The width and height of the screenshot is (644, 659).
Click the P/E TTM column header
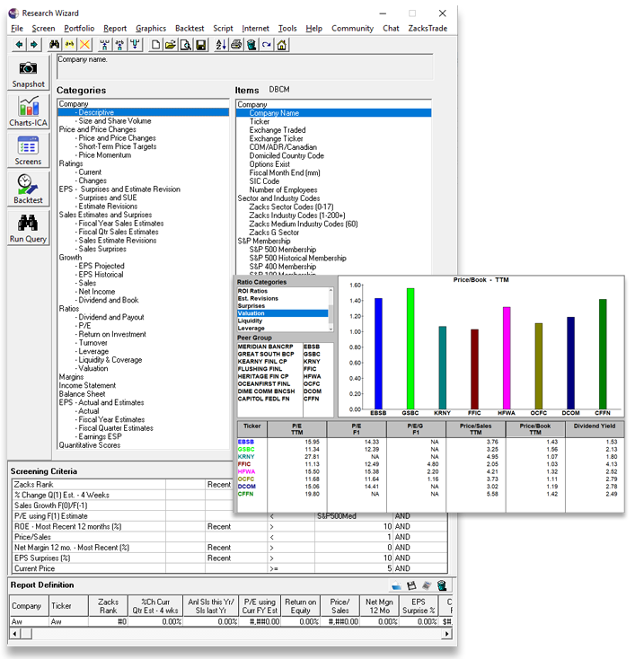click(x=296, y=429)
